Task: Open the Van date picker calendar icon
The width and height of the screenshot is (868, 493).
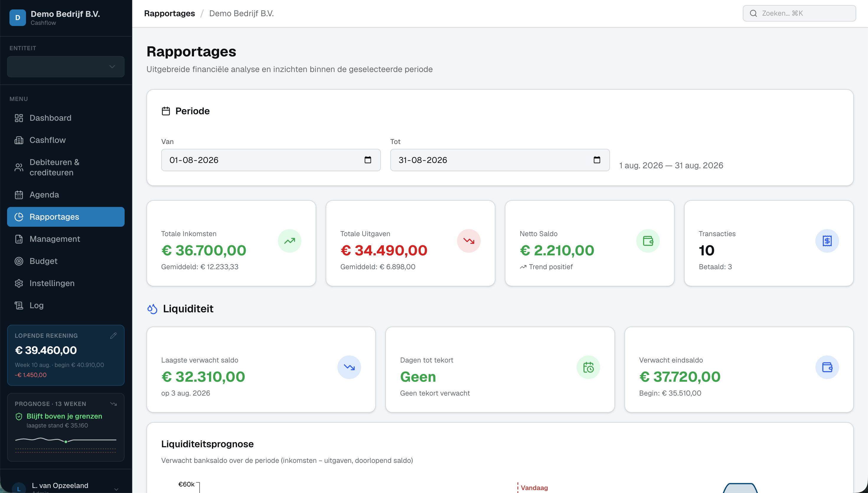Action: coord(368,160)
